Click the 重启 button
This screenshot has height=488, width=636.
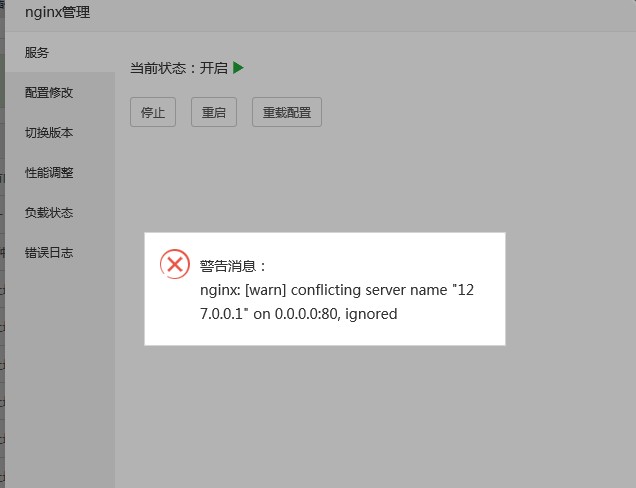(214, 112)
